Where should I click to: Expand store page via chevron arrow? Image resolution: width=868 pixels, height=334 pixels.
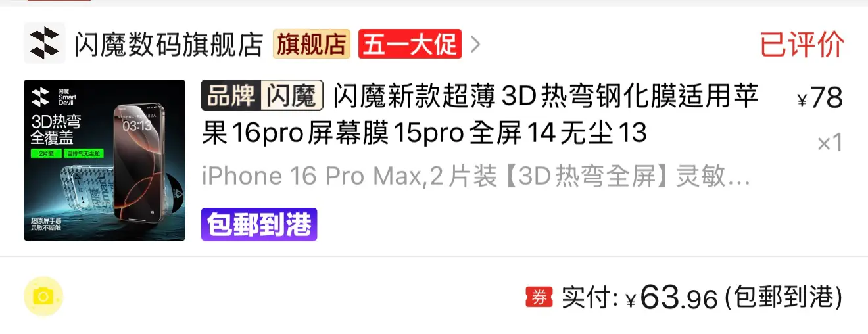click(x=475, y=44)
